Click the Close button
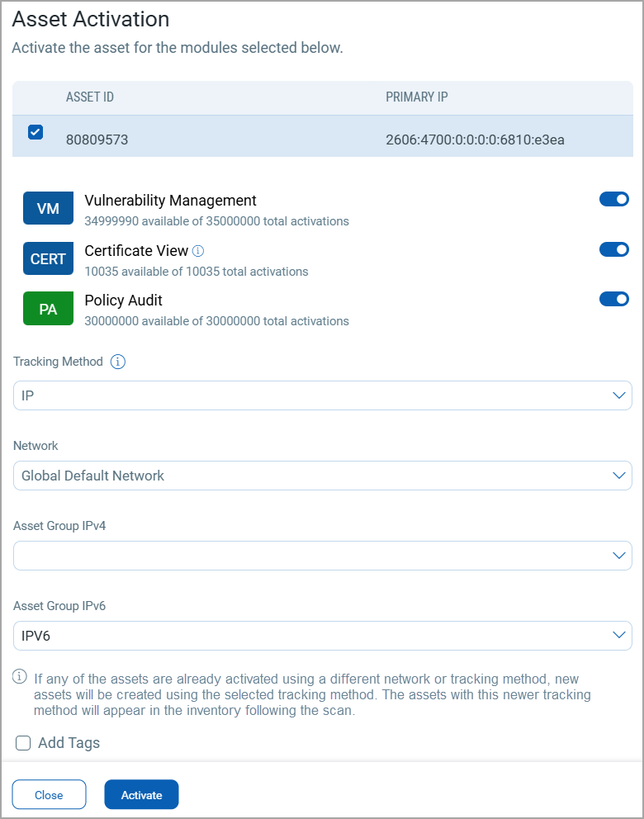Image resolution: width=644 pixels, height=819 pixels. tap(49, 795)
